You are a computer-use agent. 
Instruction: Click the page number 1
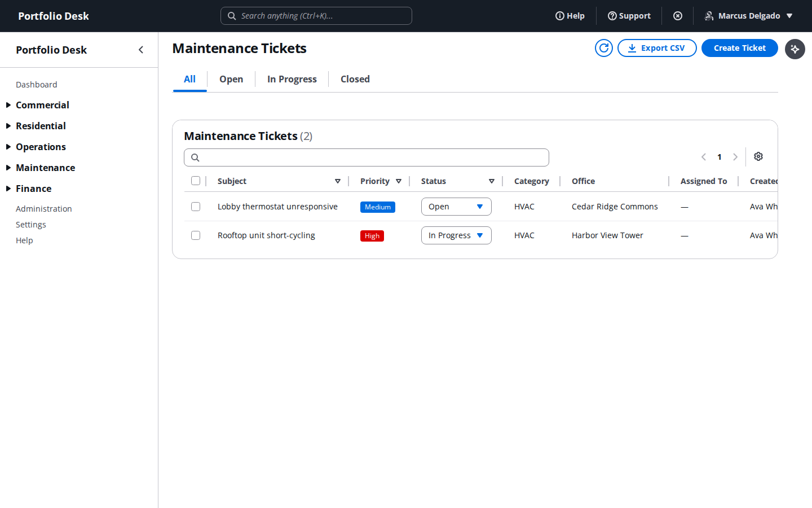pyautogui.click(x=720, y=157)
